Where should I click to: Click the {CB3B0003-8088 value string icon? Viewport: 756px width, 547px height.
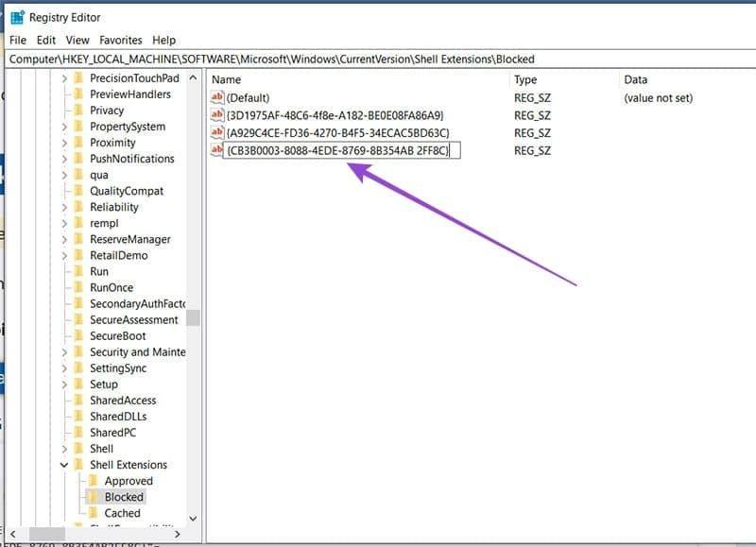[x=217, y=150]
